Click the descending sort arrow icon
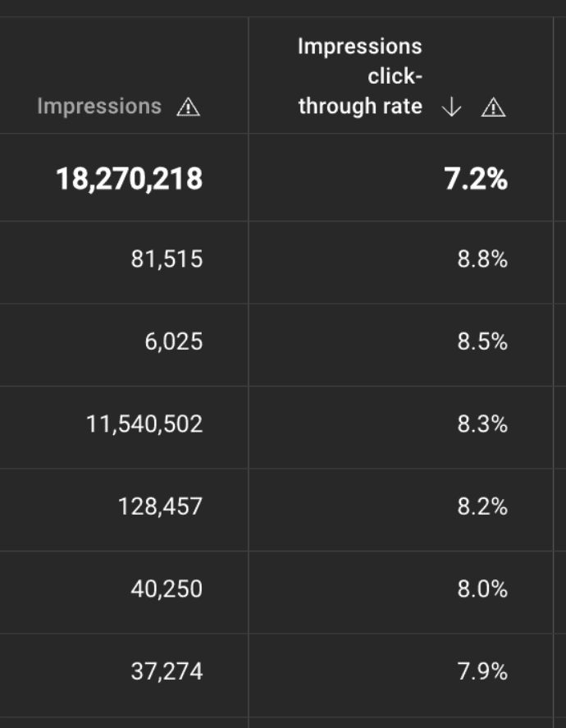The height and width of the screenshot is (728, 566). (451, 107)
